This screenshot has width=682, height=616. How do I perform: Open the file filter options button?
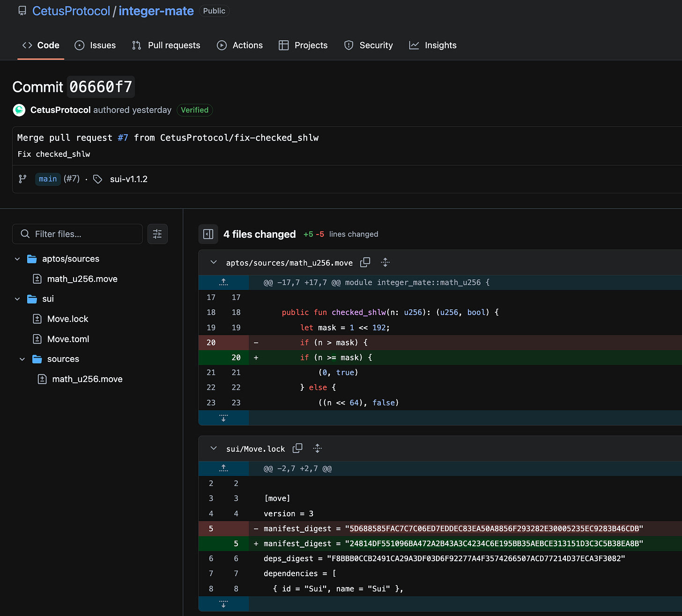pyautogui.click(x=157, y=234)
